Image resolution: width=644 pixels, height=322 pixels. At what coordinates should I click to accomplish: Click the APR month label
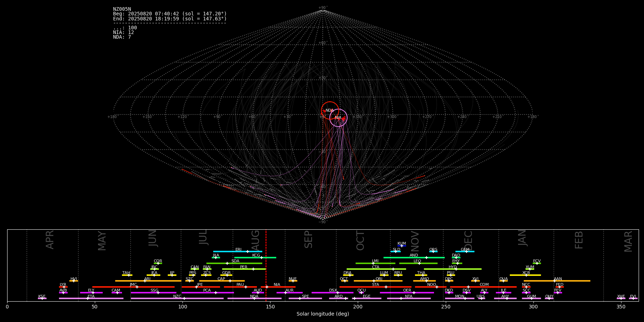click(x=50, y=240)
